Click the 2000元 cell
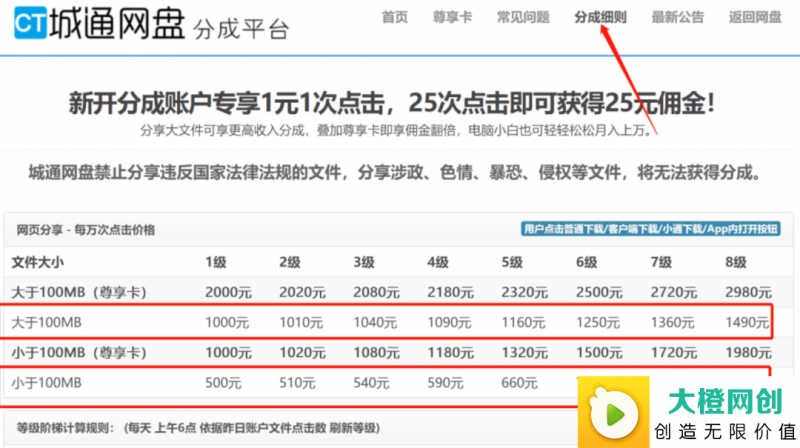Image resolution: width=800 pixels, height=448 pixels. pos(228,292)
